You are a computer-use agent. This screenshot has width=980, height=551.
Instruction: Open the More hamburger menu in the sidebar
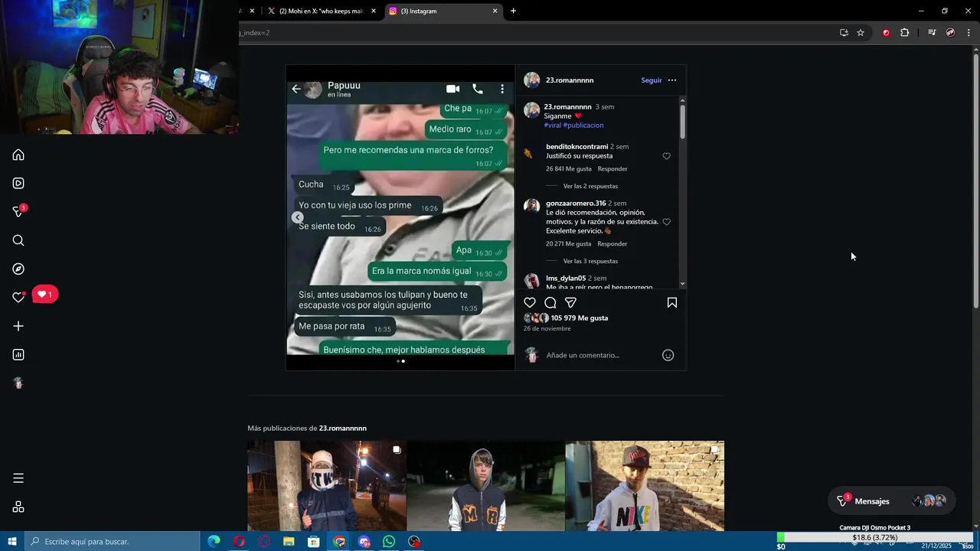[18, 478]
